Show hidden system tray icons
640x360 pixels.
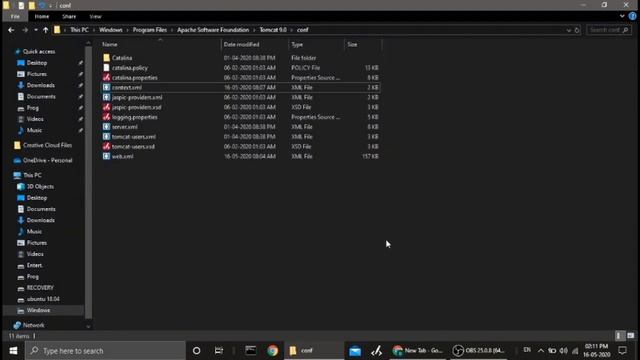541,351
